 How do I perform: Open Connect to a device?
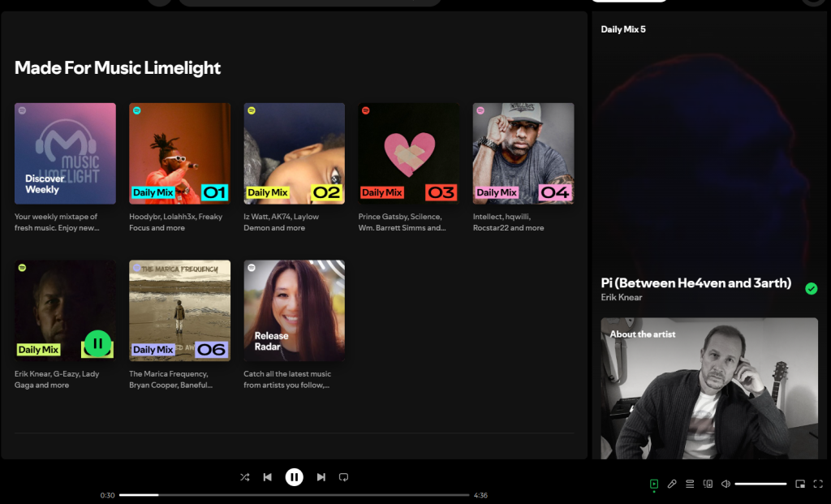(x=708, y=484)
